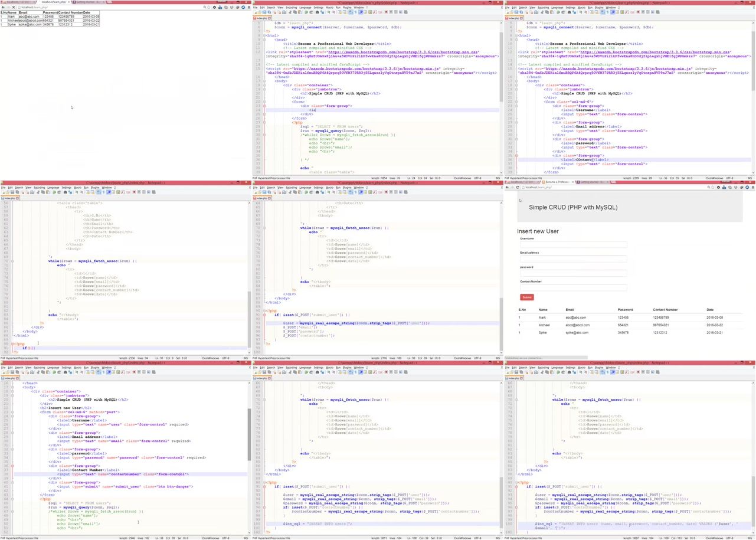Open Chrome menu in browser with Insert new User form
756x540 pixels.
pos(754,187)
